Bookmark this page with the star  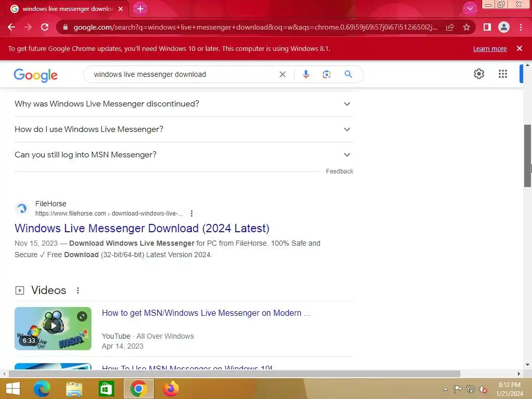pos(467,27)
